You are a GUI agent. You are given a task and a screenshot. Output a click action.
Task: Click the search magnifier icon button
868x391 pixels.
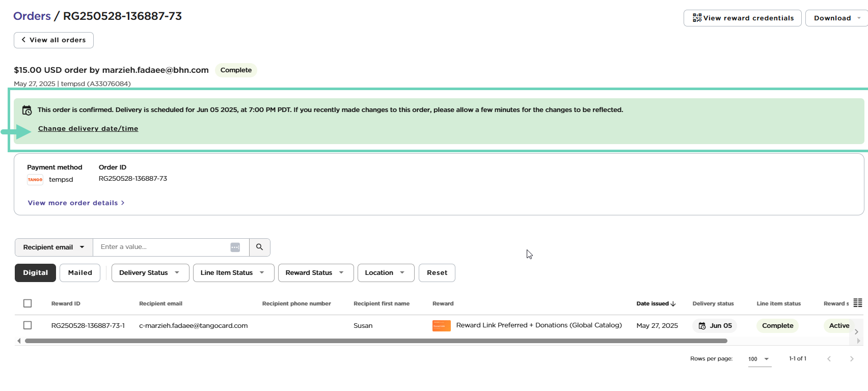pos(259,247)
